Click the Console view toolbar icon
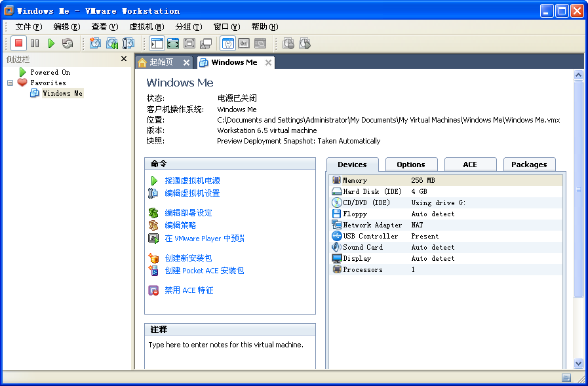The image size is (588, 386). pyautogui.click(x=260, y=43)
